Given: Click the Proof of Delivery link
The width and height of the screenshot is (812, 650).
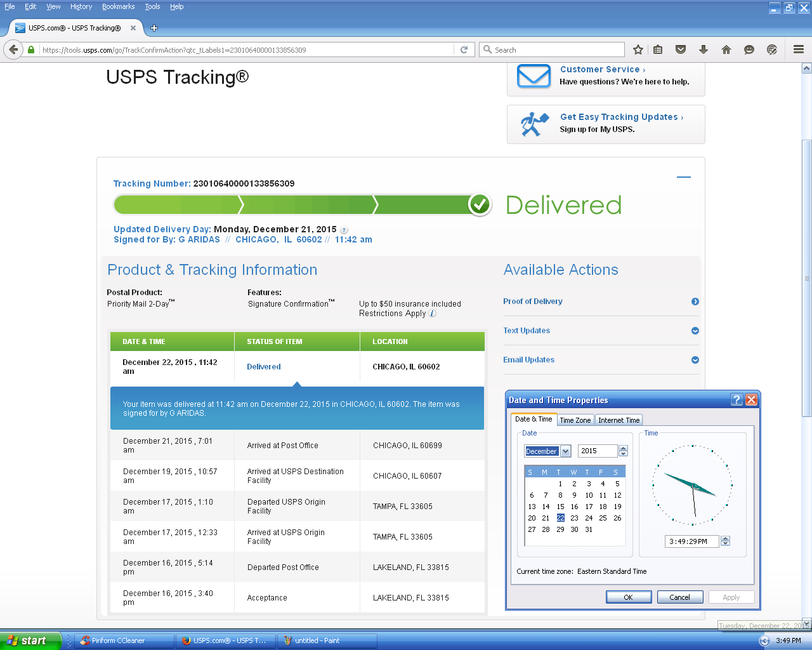Looking at the screenshot, I should pyautogui.click(x=533, y=302).
